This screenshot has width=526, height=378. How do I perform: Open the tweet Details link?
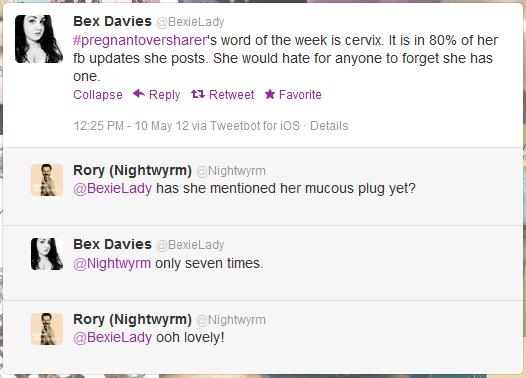tap(329, 126)
